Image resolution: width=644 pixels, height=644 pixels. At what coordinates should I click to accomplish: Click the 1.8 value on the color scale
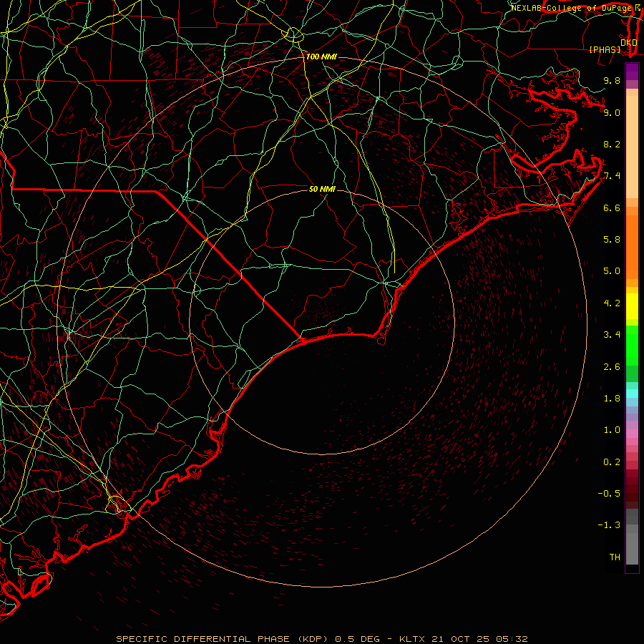(x=612, y=399)
